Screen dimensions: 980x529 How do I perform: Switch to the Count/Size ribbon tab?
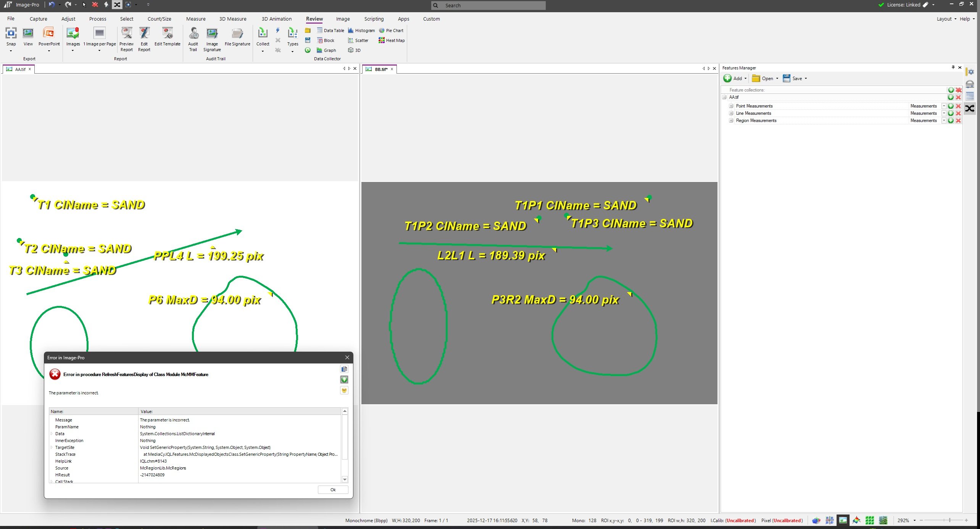click(x=159, y=19)
